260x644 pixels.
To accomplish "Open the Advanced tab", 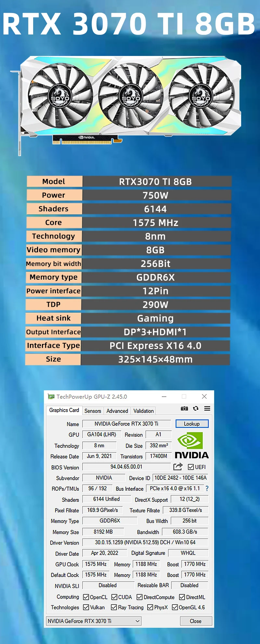I will coord(117,411).
